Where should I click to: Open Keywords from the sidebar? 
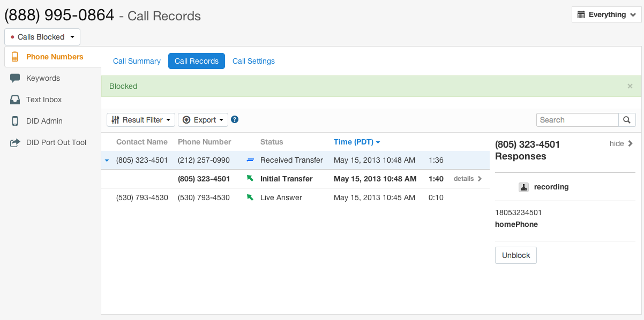pyautogui.click(x=43, y=78)
